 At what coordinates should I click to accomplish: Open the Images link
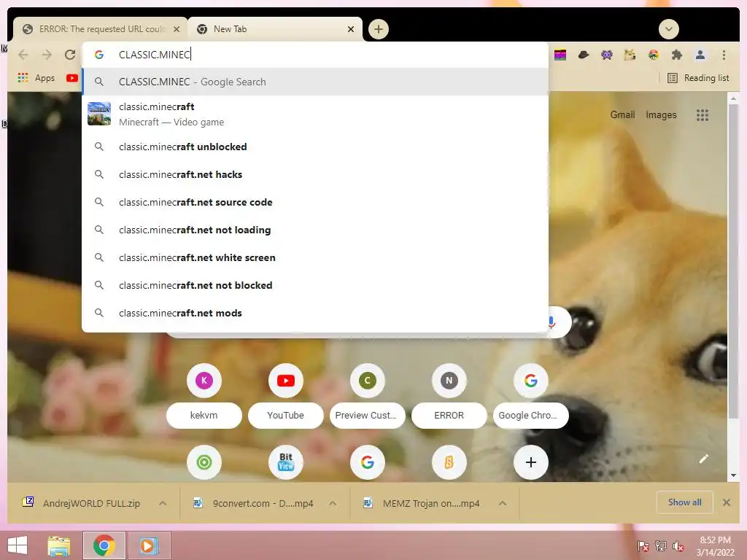(661, 114)
